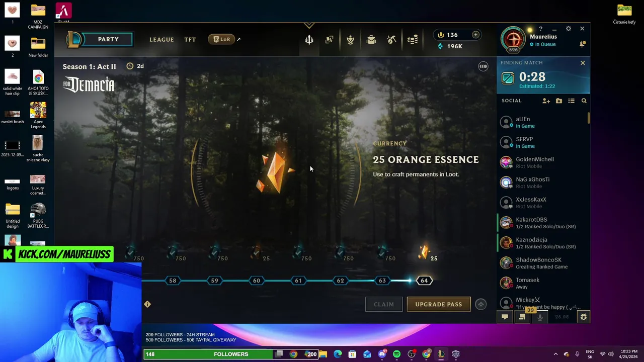Open the Loot hammer icon
The height and width of the screenshot is (362, 644).
(x=391, y=40)
